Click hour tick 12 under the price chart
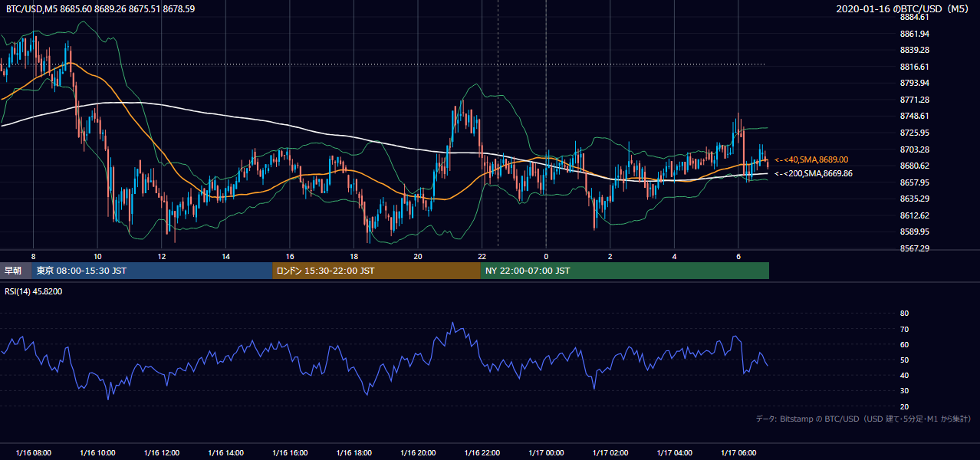 162,256
